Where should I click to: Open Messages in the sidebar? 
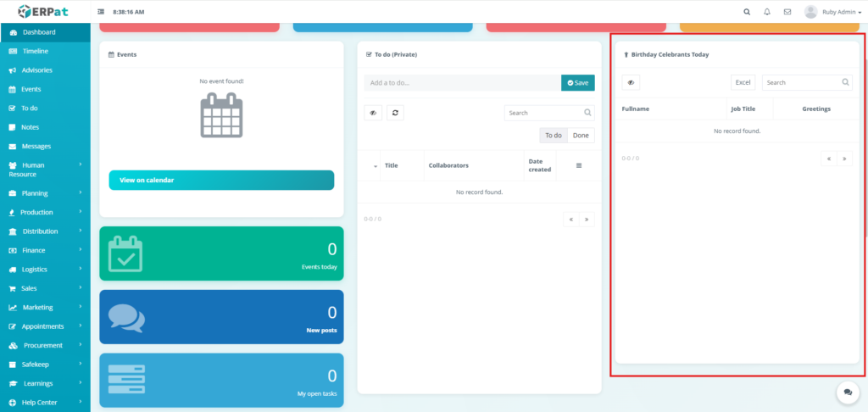pos(36,146)
